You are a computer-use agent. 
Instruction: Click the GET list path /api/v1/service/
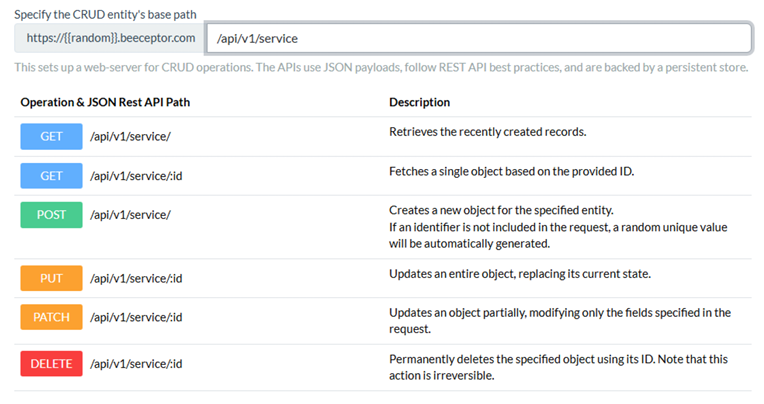pos(130,136)
